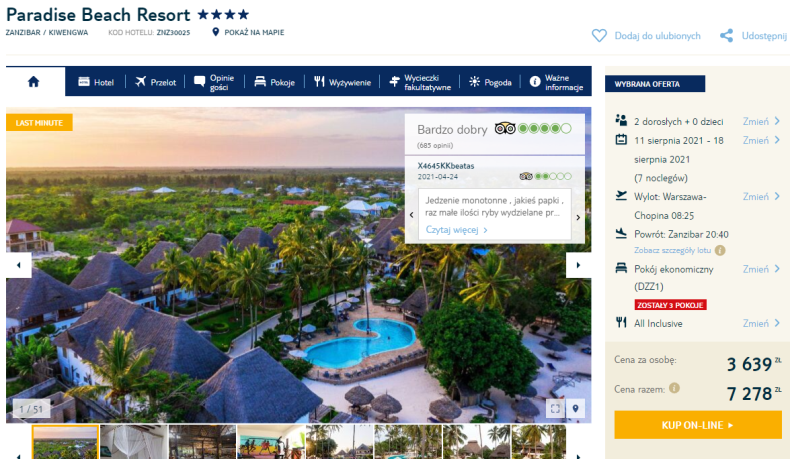790x459 pixels.
Task: Switch to the Pogoda tab
Action: 490,82
